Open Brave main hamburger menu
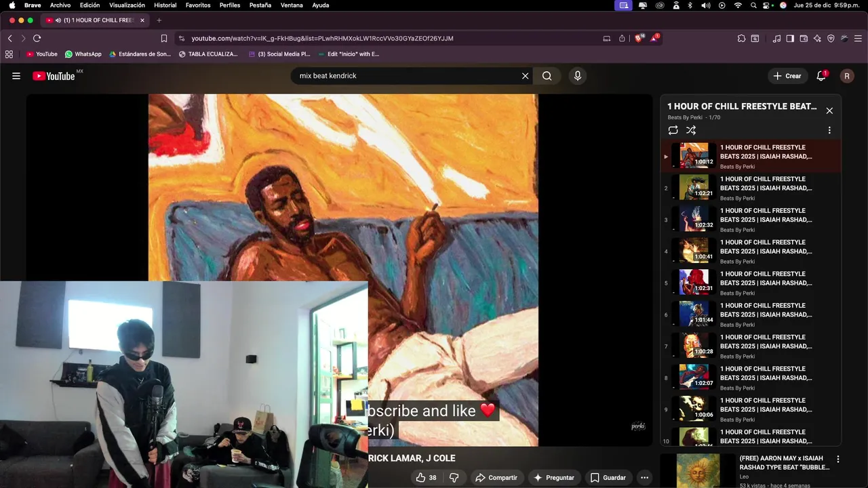The height and width of the screenshot is (488, 868). pyautogui.click(x=859, y=39)
